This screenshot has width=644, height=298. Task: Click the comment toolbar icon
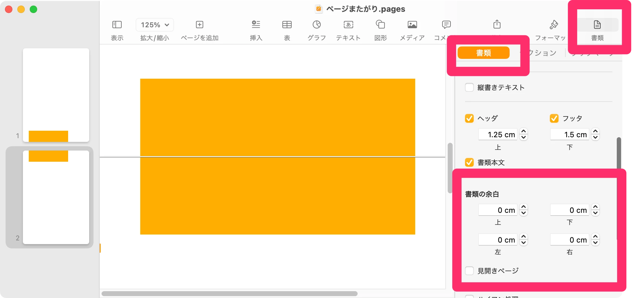pyautogui.click(x=446, y=24)
